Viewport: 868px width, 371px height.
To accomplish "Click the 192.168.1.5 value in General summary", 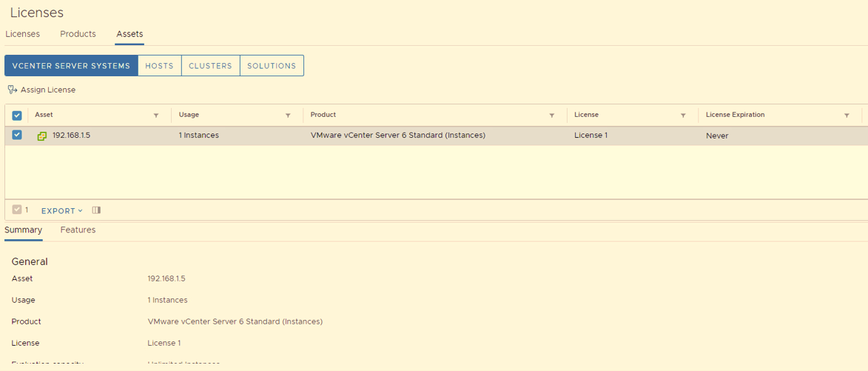I will (166, 278).
